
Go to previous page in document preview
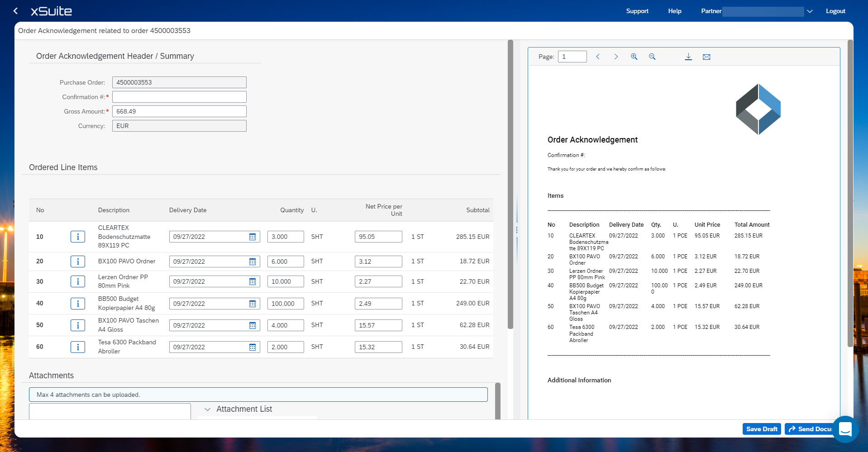point(598,57)
